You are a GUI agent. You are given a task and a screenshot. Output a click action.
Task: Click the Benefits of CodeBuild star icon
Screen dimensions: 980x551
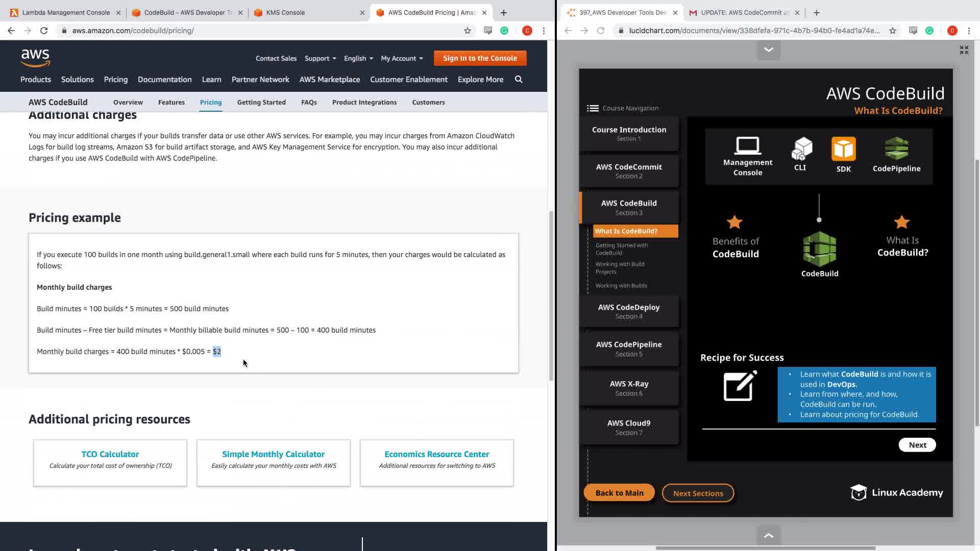734,222
